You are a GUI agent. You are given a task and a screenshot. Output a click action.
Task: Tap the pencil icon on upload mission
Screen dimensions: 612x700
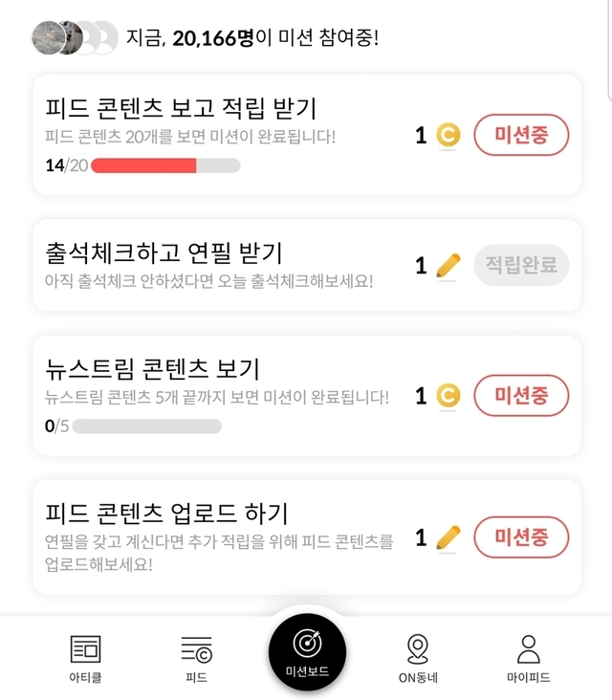point(448,538)
